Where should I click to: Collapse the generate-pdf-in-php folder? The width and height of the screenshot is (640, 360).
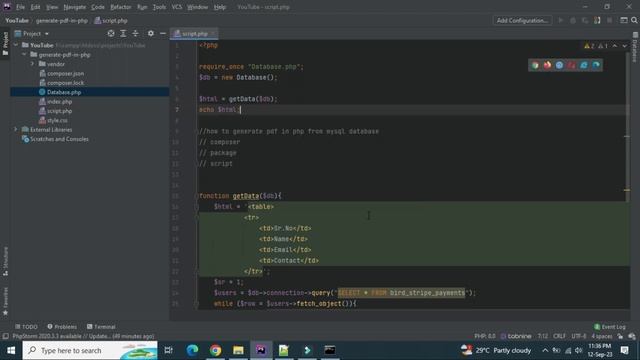pyautogui.click(x=24, y=54)
